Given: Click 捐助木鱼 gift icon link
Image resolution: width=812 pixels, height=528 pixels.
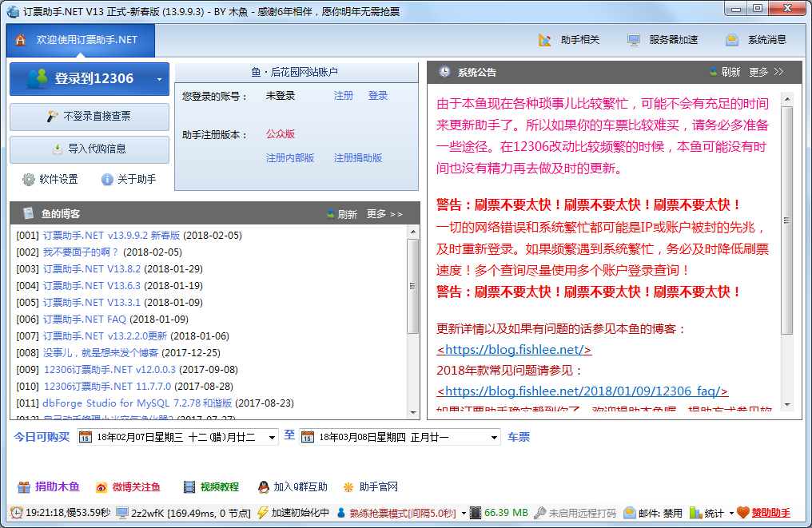Looking at the screenshot, I should click(49, 487).
